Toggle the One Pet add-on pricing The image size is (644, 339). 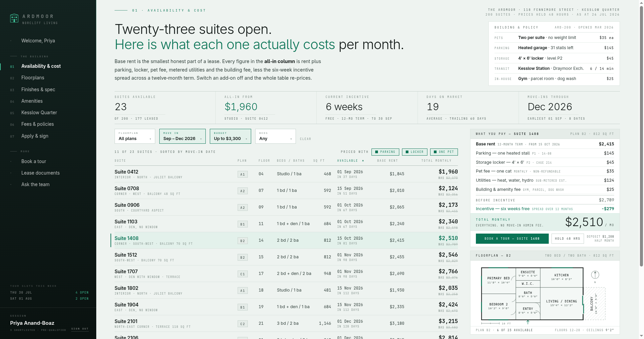coord(444,152)
